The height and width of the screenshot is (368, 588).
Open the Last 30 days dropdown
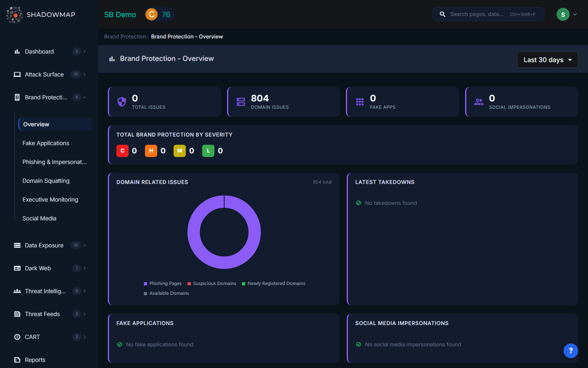[547, 60]
